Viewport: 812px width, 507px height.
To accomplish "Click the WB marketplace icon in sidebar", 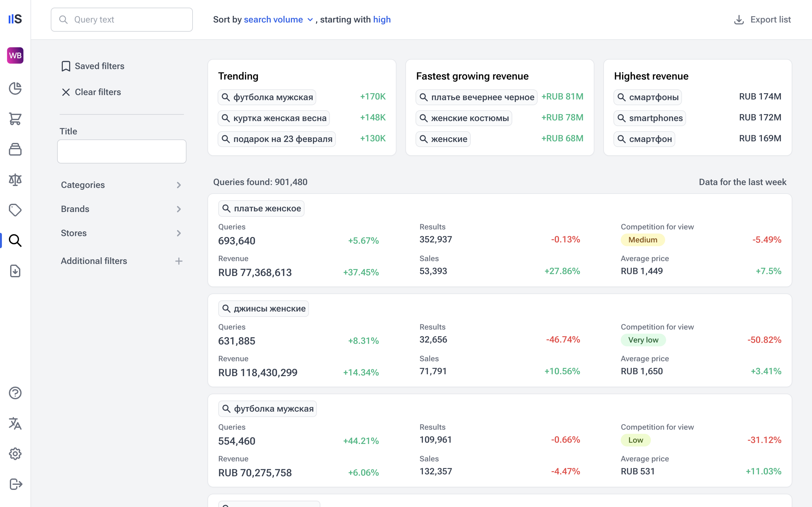I will (x=15, y=55).
